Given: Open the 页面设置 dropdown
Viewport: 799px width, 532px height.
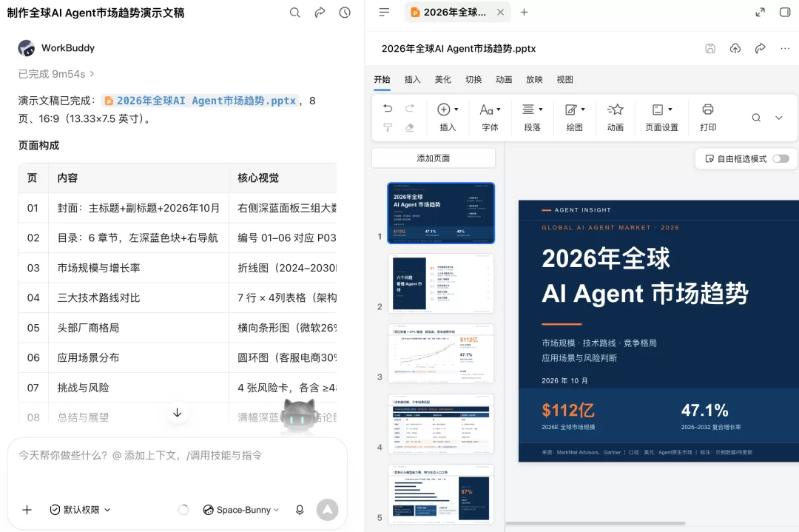Looking at the screenshot, I should tap(662, 117).
